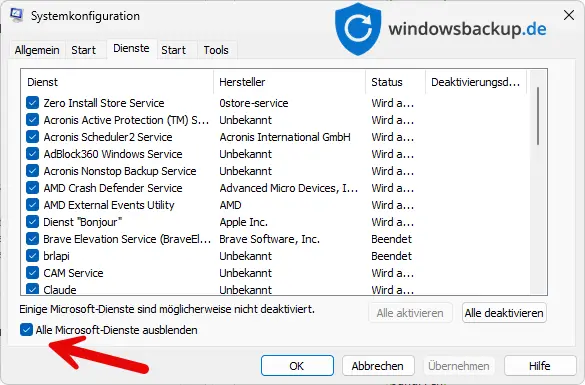
Task: Toggle Brave Elevation Service checkbox
Action: point(32,239)
